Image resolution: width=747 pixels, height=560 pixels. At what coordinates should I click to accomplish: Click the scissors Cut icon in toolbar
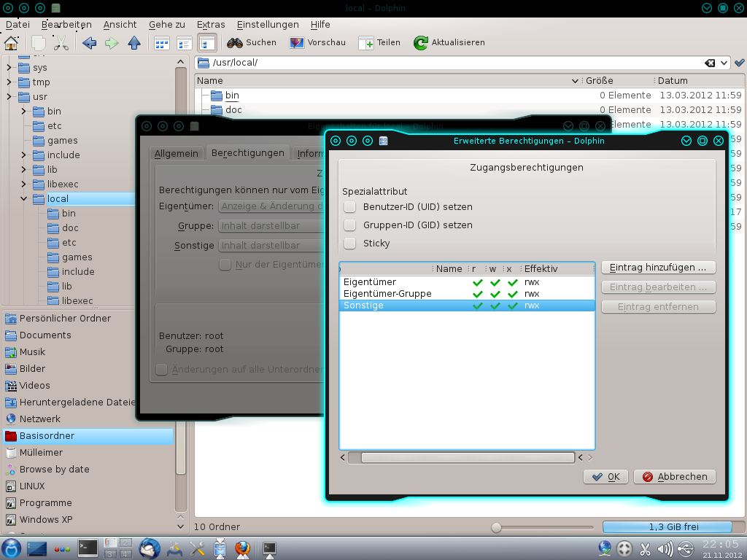pyautogui.click(x=61, y=43)
